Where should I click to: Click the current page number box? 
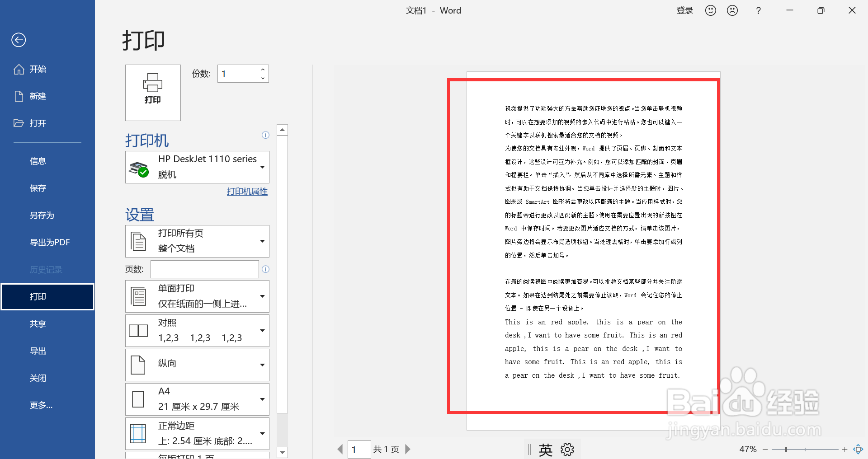[x=359, y=450]
